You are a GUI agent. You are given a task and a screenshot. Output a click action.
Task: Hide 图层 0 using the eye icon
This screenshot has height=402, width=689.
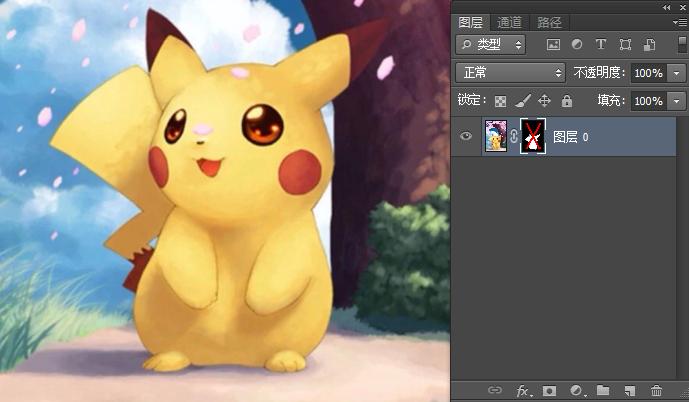tap(466, 137)
